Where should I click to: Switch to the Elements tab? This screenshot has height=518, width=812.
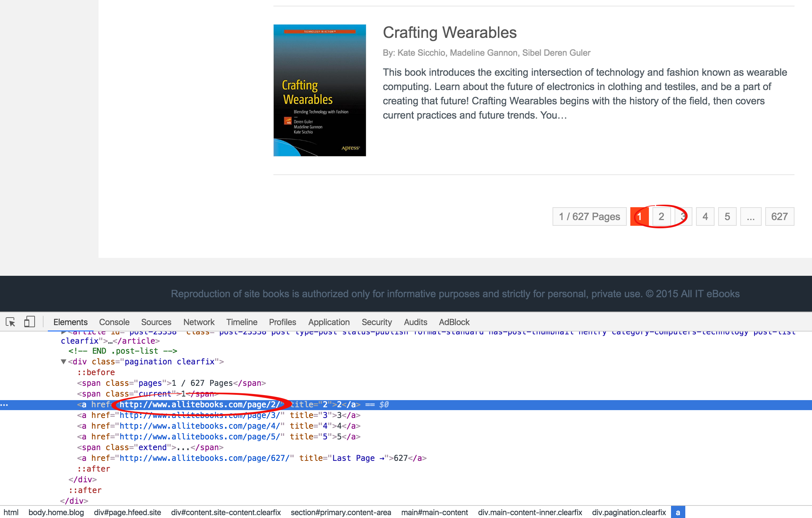70,322
